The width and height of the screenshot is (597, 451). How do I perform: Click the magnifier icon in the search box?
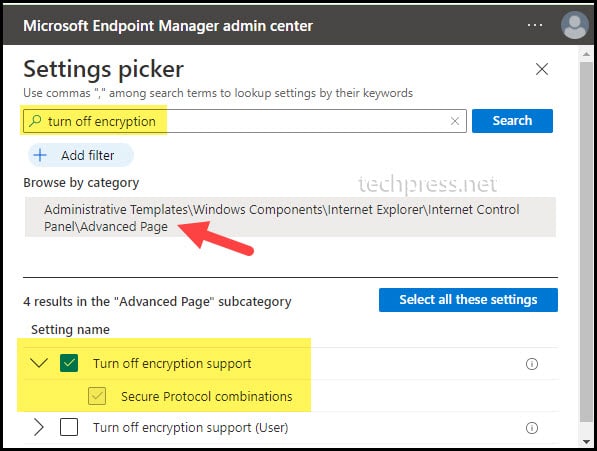tap(35, 121)
